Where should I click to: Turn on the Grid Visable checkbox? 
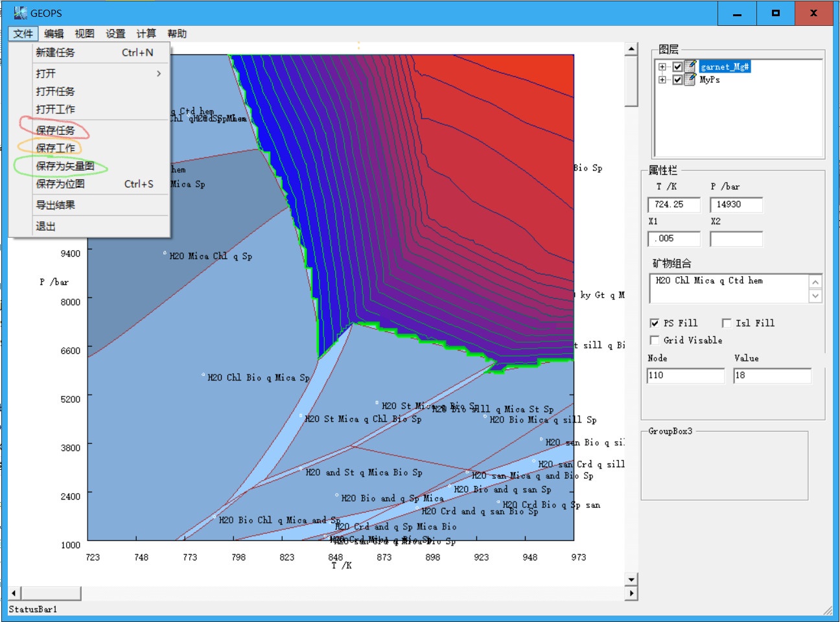655,340
